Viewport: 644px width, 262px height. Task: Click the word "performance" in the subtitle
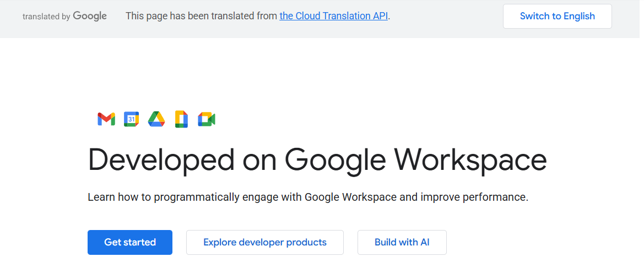point(498,197)
